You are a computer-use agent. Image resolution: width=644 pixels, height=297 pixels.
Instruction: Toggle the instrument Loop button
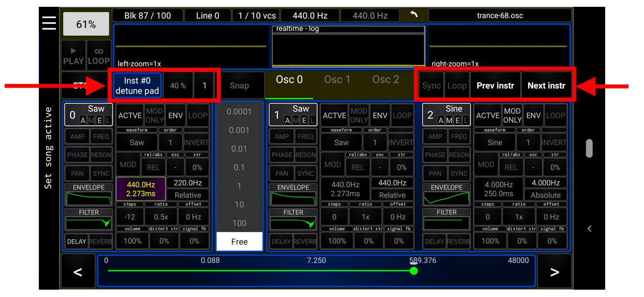pos(457,85)
